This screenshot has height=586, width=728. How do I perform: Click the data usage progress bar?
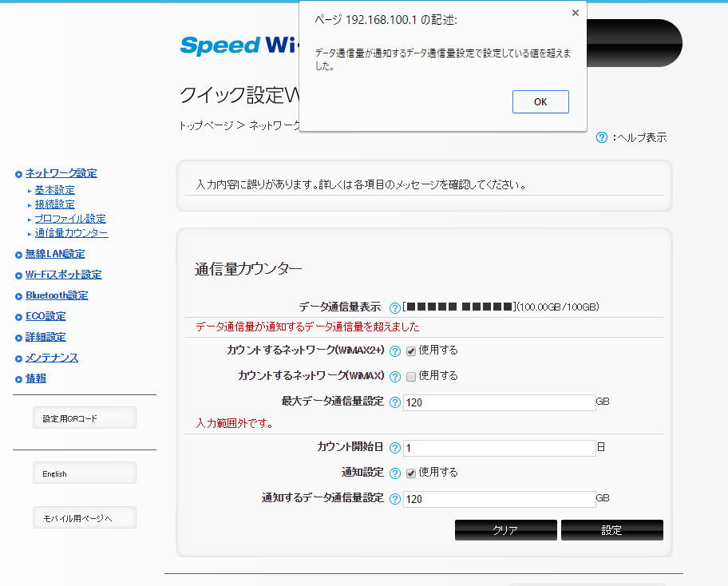[459, 307]
